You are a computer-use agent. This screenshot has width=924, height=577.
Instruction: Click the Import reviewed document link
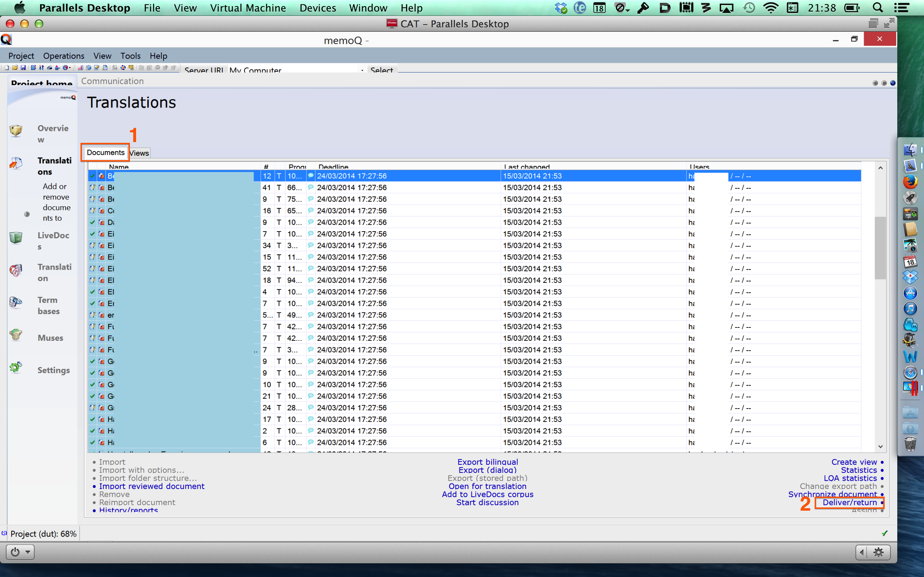click(152, 486)
